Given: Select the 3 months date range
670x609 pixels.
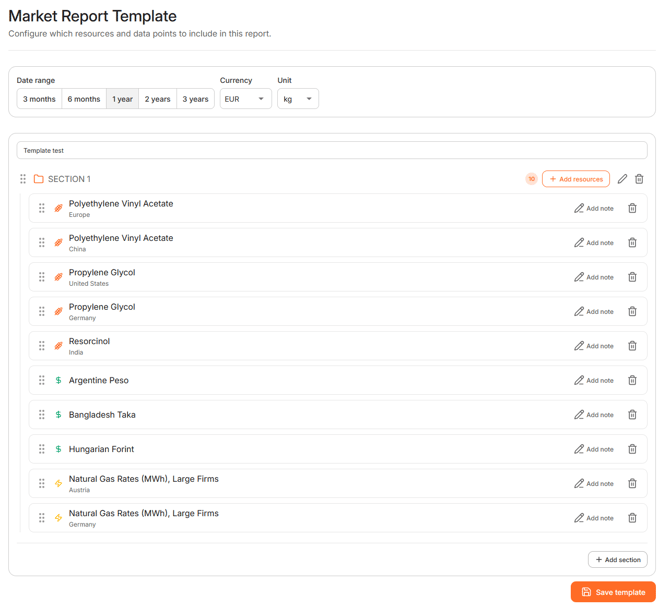Looking at the screenshot, I should [x=39, y=99].
